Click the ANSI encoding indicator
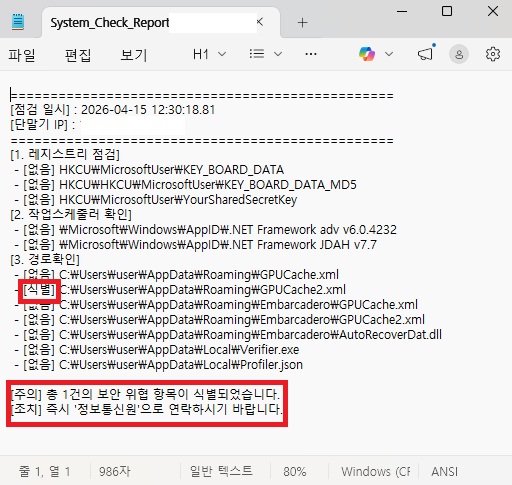 [444, 471]
